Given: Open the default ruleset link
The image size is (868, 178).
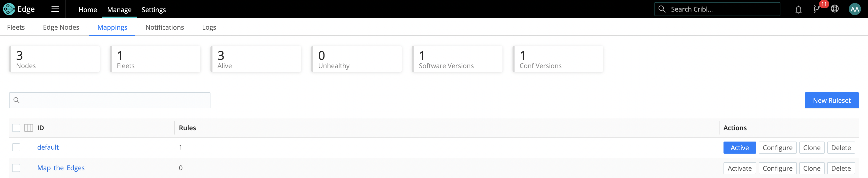Looking at the screenshot, I should click(48, 147).
